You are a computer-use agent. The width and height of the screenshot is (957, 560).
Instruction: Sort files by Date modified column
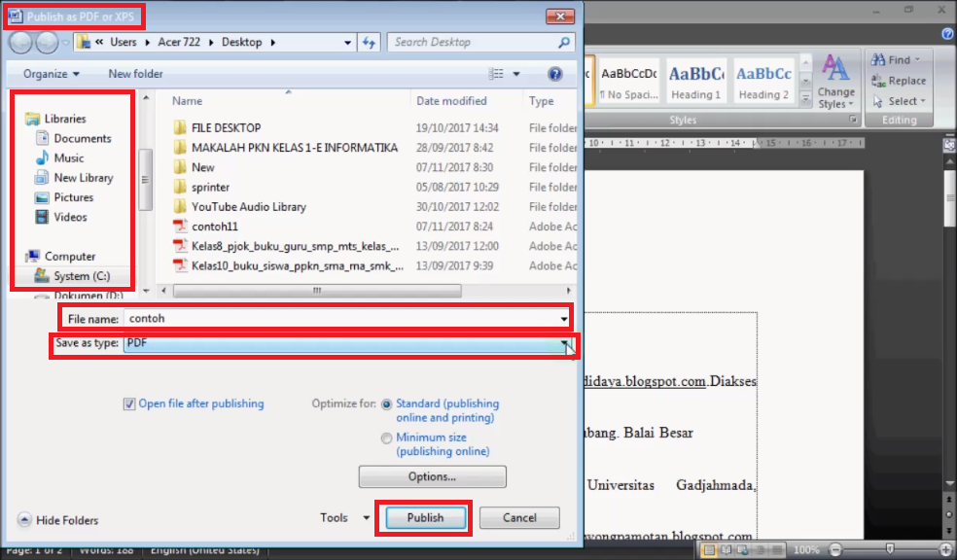click(451, 101)
